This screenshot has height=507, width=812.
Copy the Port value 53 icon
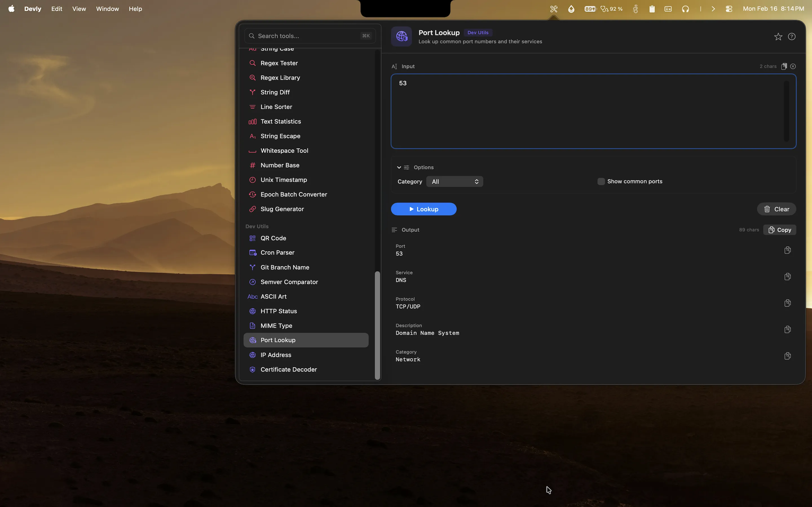(x=787, y=250)
